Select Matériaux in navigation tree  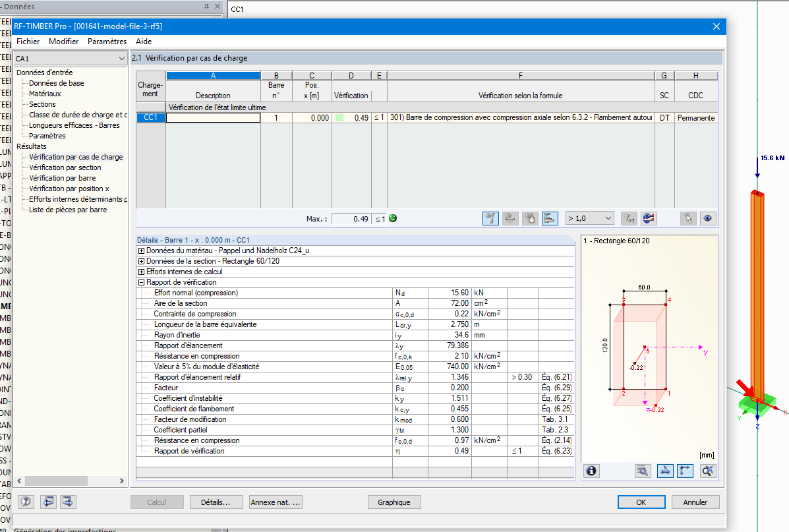pos(45,94)
